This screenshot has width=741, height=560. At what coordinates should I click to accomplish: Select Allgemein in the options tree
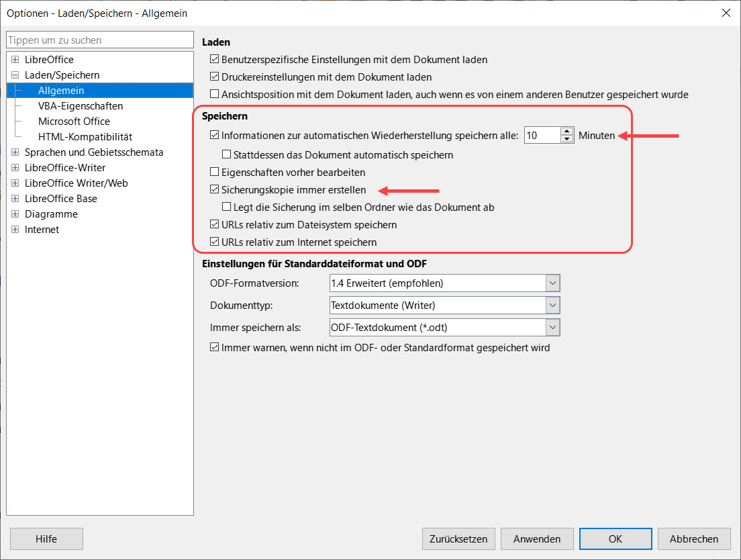click(61, 91)
